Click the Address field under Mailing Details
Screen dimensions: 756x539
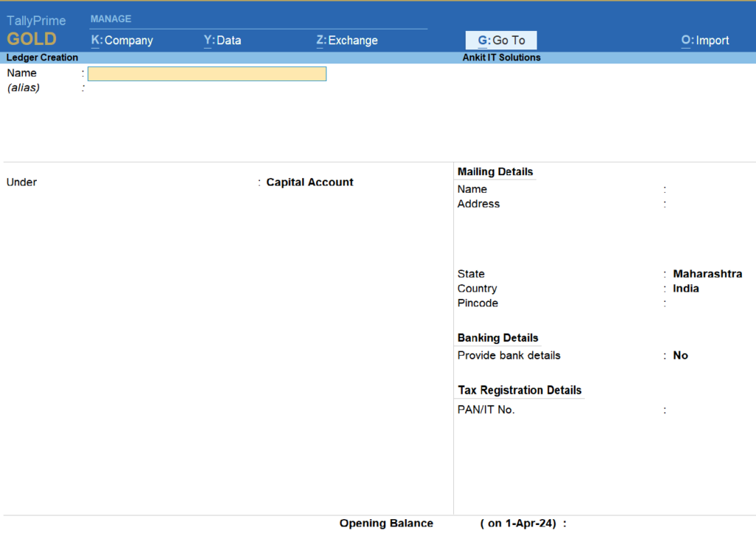[701, 204]
